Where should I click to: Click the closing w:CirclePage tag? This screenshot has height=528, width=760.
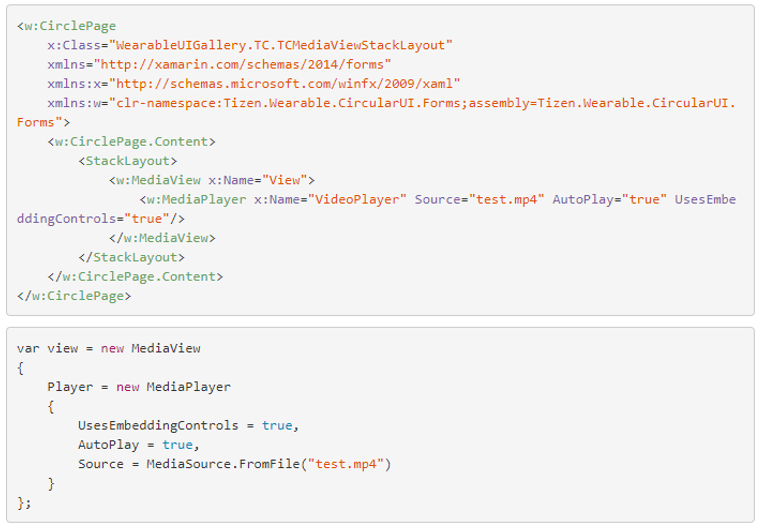click(x=73, y=296)
